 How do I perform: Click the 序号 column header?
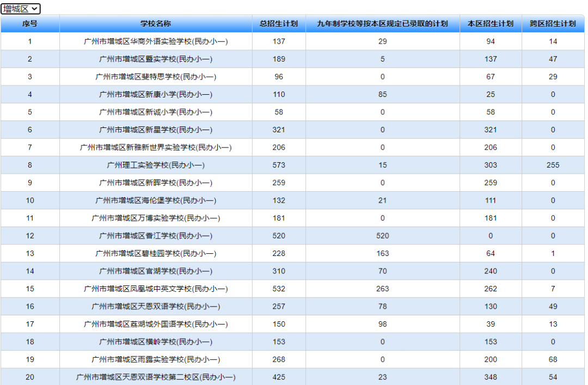[x=30, y=23]
